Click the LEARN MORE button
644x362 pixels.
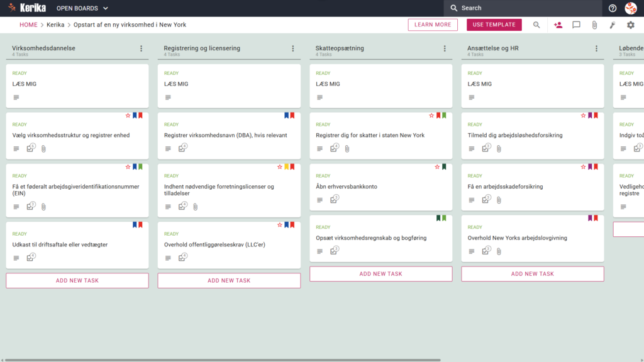433,25
